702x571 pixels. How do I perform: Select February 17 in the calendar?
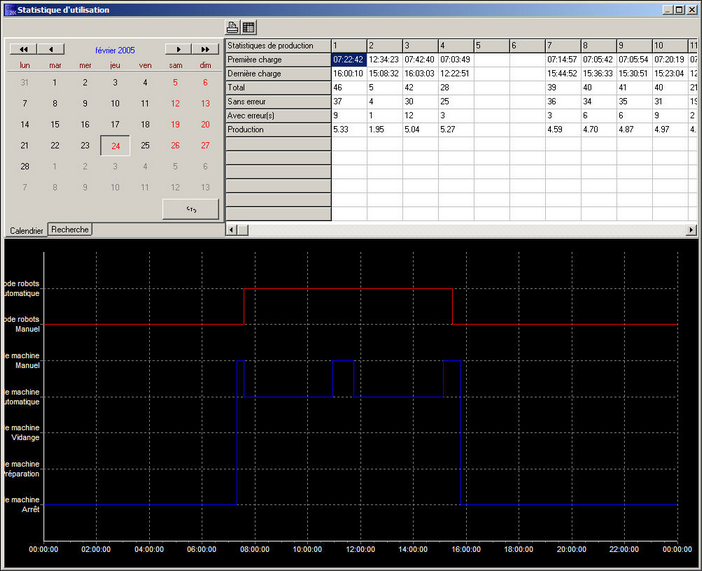point(115,125)
